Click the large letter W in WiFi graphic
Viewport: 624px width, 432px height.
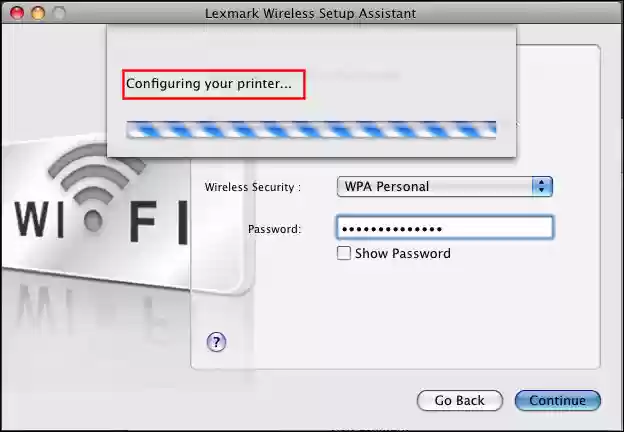(x=32, y=219)
